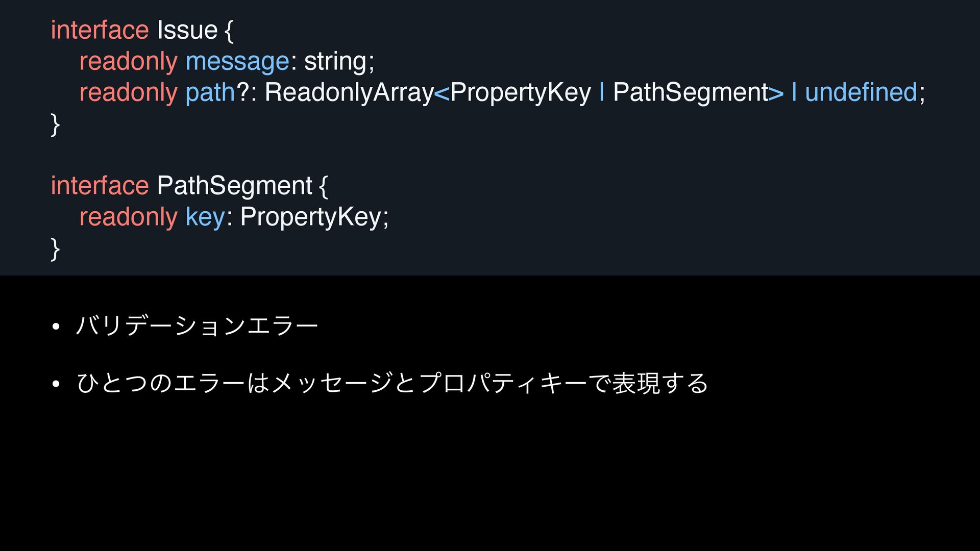980x551 pixels.
Task: Click the "interface" keyword before PathSegment
Action: (x=100, y=186)
